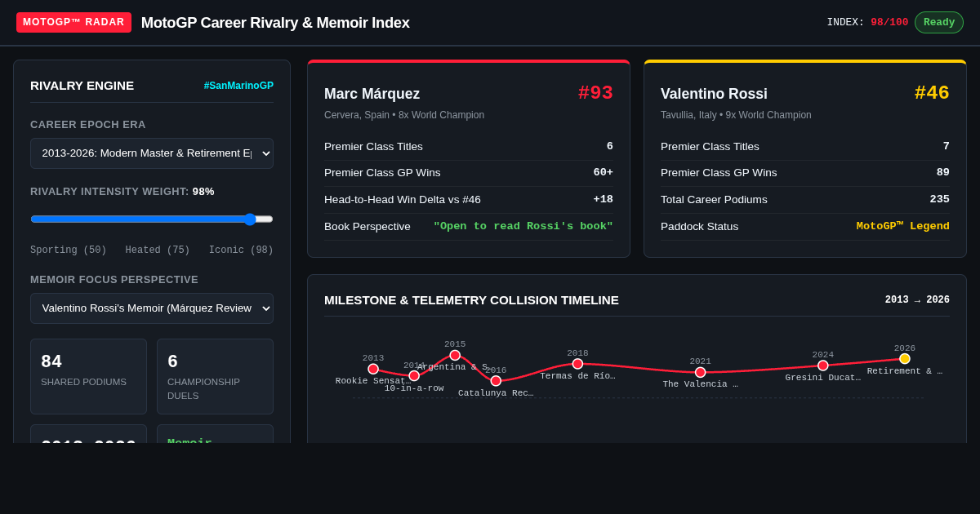Image resolution: width=980 pixels, height=514 pixels.
Task: Click the Head-to-Head Win Delta +18 value
Action: click(604, 199)
